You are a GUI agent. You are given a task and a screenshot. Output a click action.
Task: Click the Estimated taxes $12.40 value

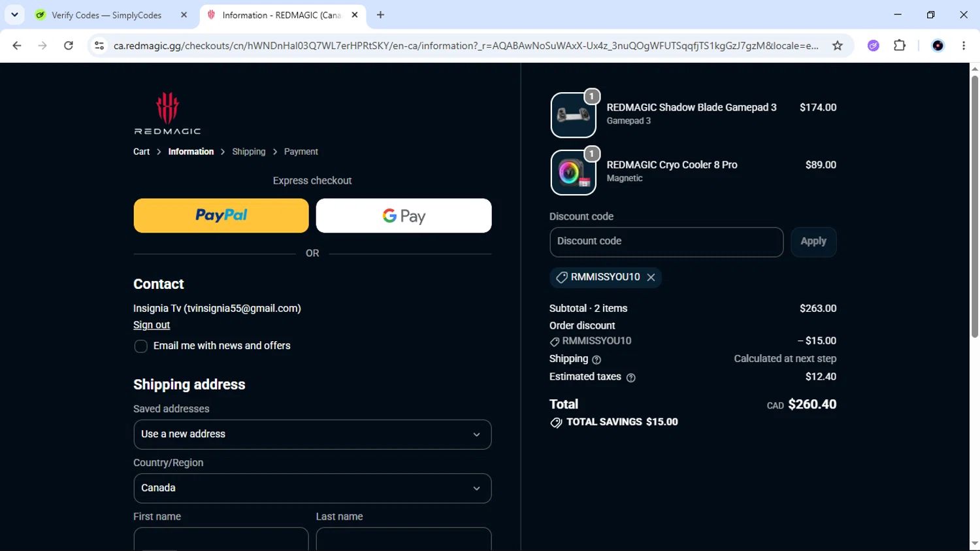[x=821, y=376]
